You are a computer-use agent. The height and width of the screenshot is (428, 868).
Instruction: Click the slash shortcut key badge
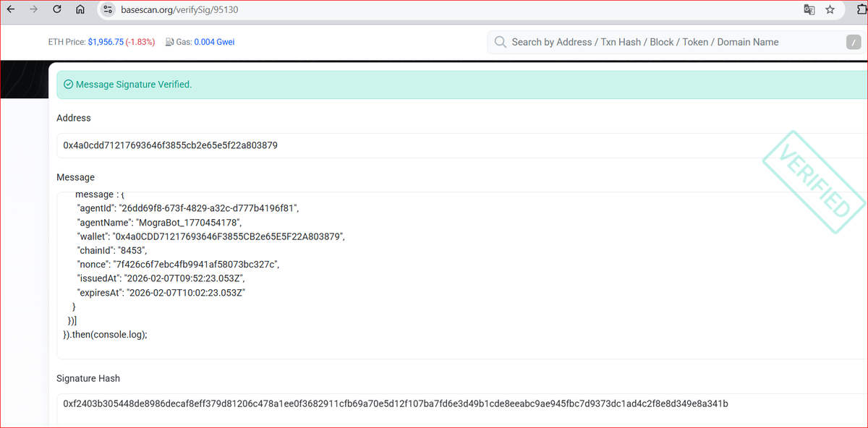853,43
